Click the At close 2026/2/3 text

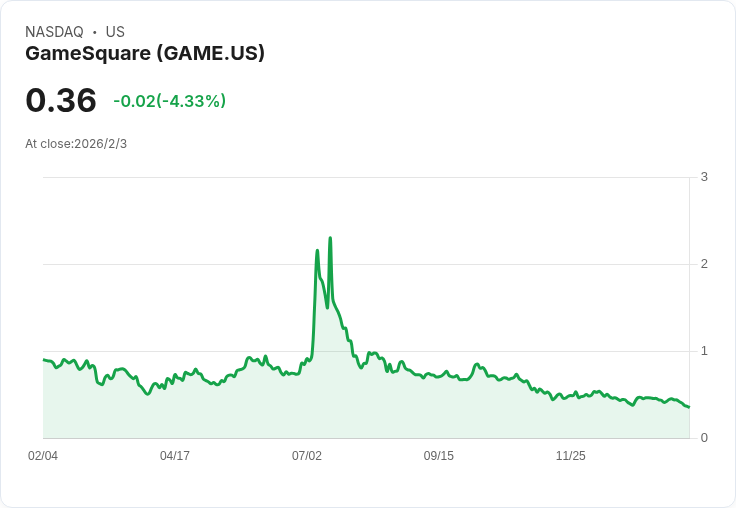pyautogui.click(x=76, y=144)
